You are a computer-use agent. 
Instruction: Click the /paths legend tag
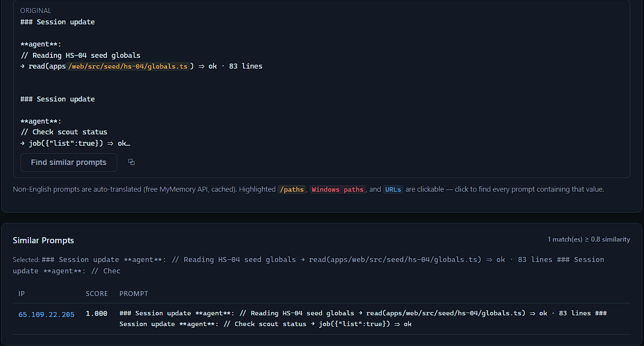point(292,189)
